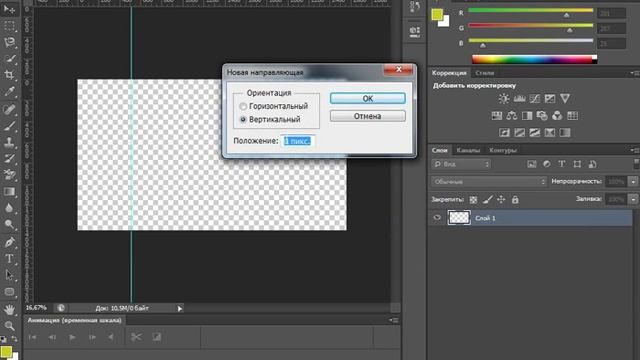Add a Vibrance adjustment
This screenshot has width=640, height=360.
pyautogui.click(x=565, y=98)
